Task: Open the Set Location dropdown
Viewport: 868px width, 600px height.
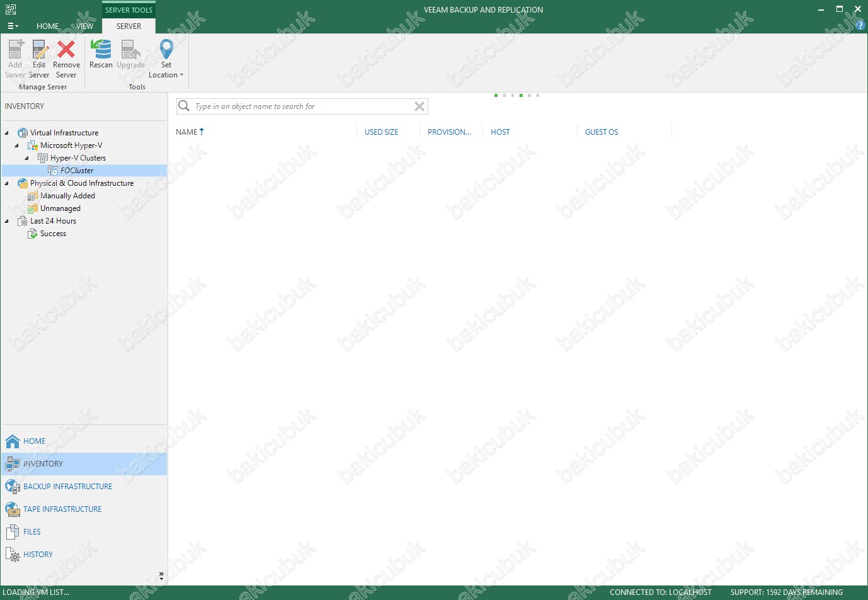Action: [166, 59]
